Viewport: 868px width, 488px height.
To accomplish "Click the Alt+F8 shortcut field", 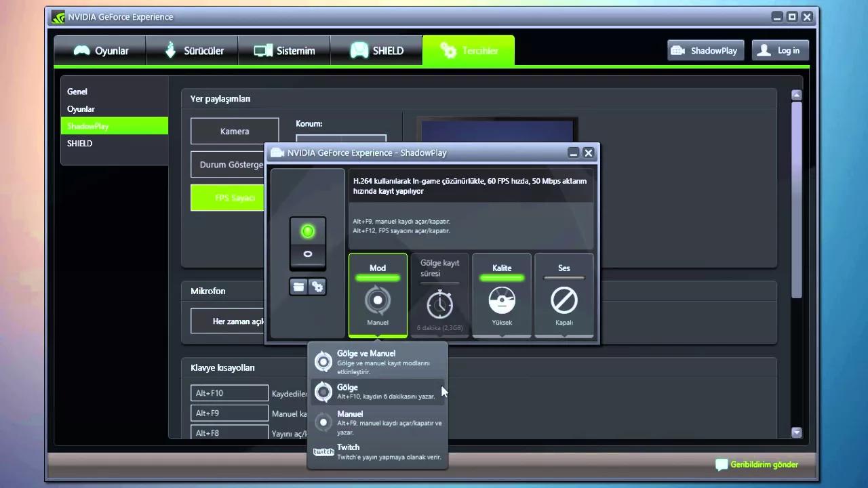I will coord(229,432).
